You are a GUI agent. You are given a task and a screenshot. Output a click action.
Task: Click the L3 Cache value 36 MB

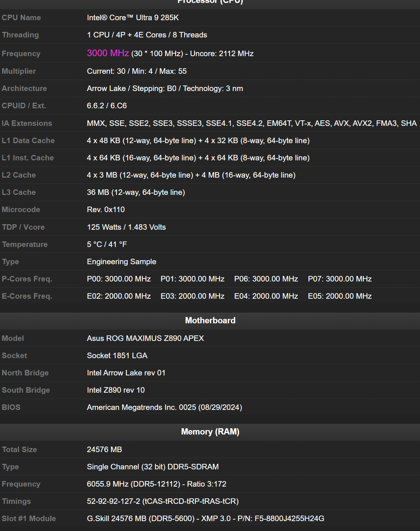[x=136, y=192]
